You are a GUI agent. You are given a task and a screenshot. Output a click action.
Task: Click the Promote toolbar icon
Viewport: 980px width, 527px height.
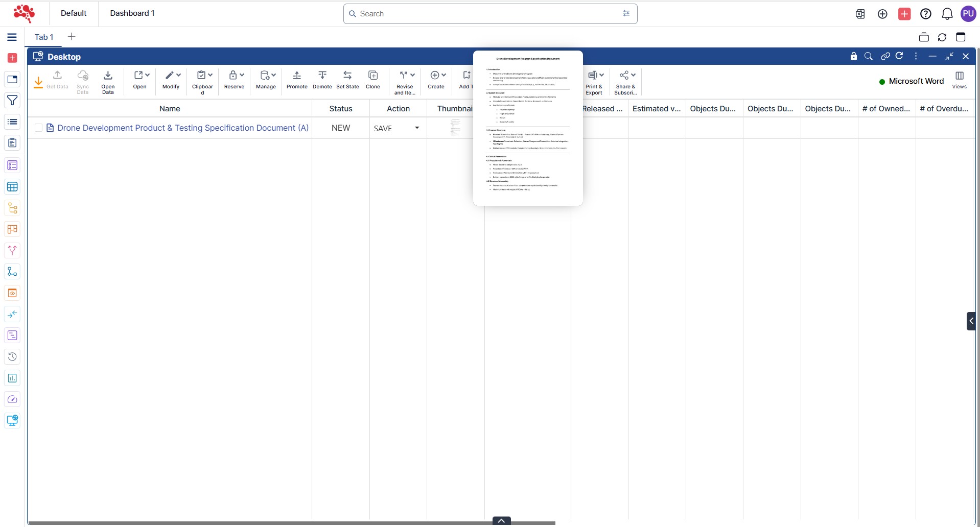(297, 76)
